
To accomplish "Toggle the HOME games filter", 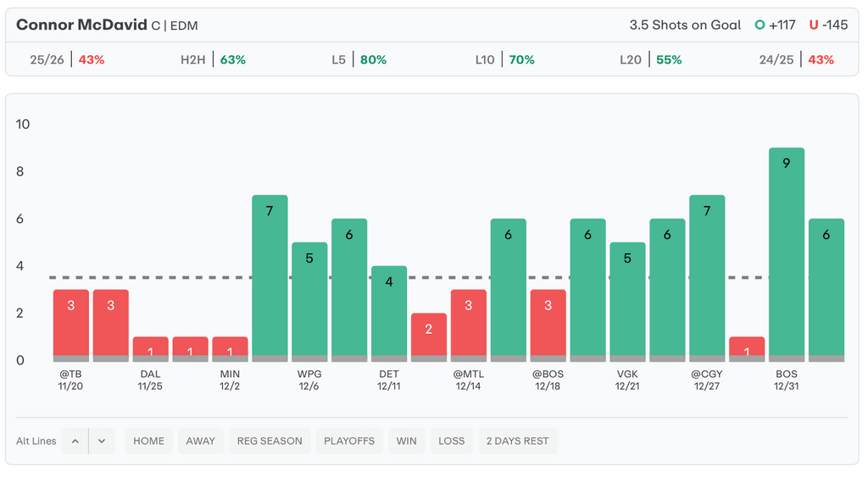I will [149, 441].
